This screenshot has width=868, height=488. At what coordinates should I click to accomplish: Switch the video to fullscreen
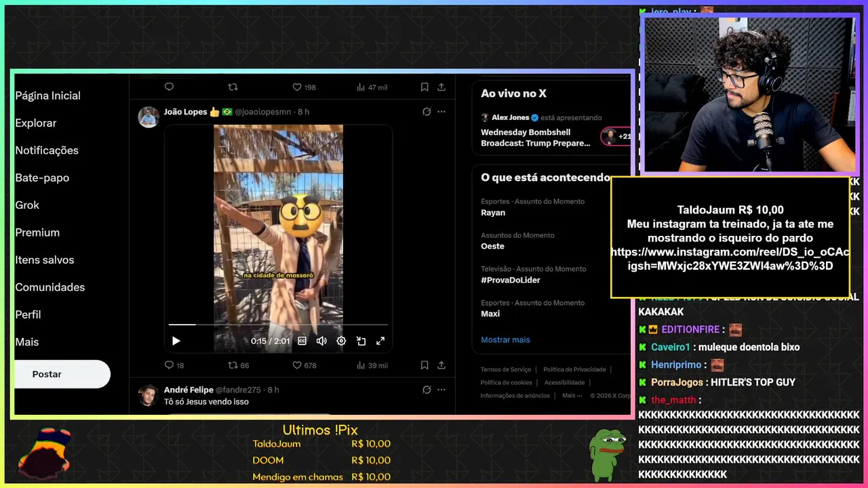[380, 341]
